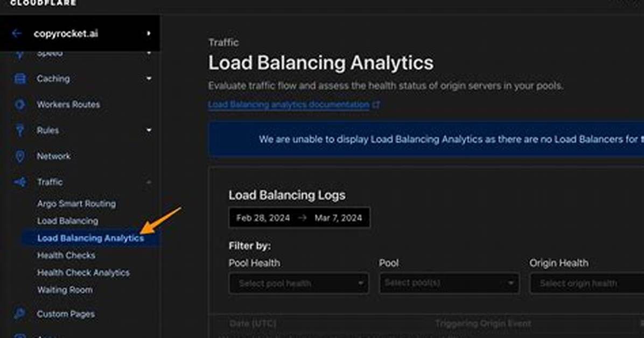This screenshot has width=644, height=338.
Task: Click the Feb 28, 2024 start date
Action: [263, 217]
